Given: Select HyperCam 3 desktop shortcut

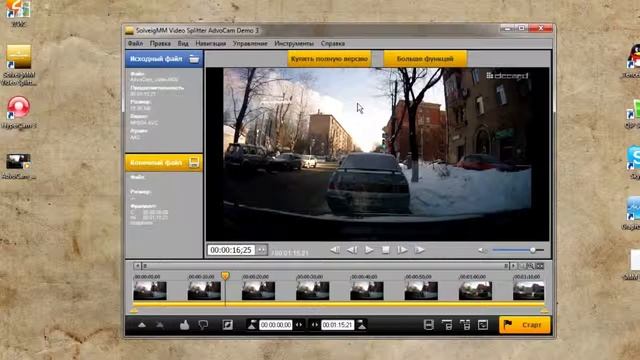Looking at the screenshot, I should pyautogui.click(x=18, y=113).
